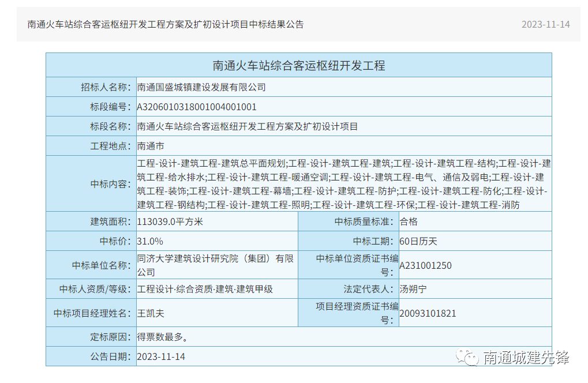Click certificate number A231001250
Screen dimensions: 588x383
click(x=425, y=266)
